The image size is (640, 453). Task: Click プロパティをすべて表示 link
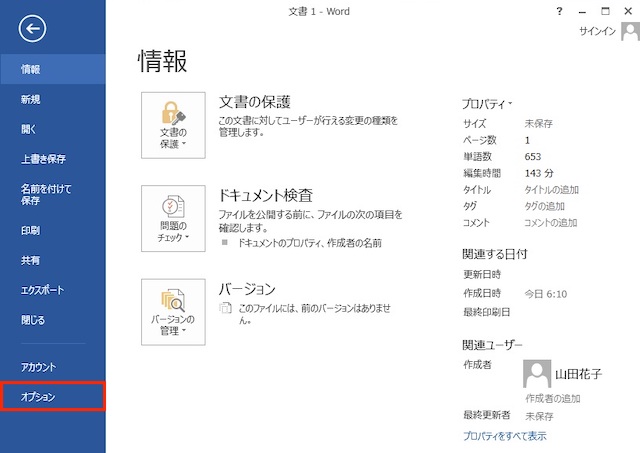(504, 436)
